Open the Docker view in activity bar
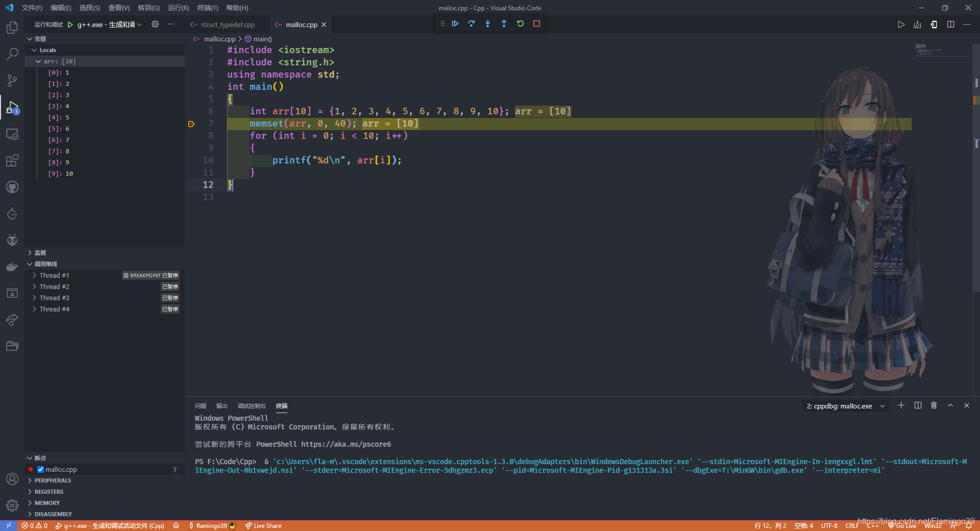This screenshot has width=980, height=531. 12,267
